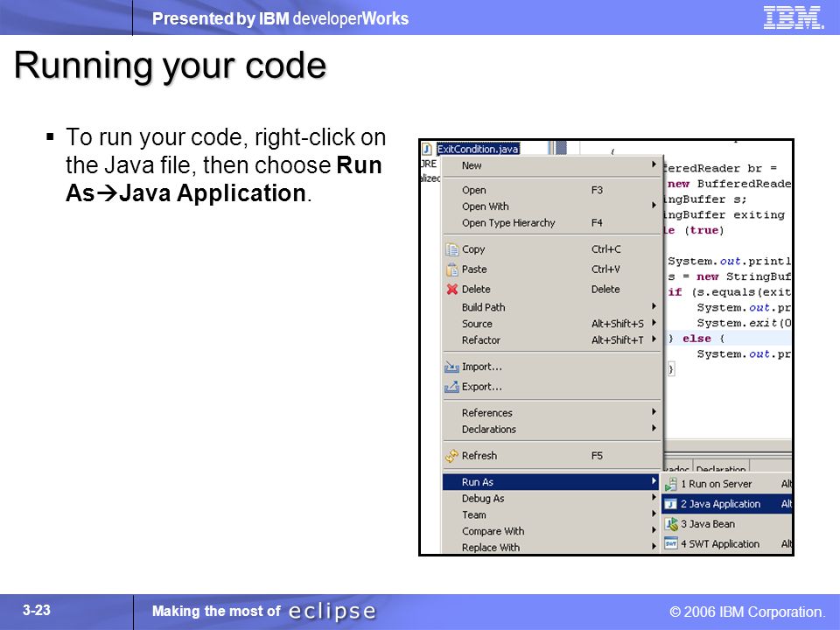Click the Import icon
This screenshot has width=840, height=630.
451,367
